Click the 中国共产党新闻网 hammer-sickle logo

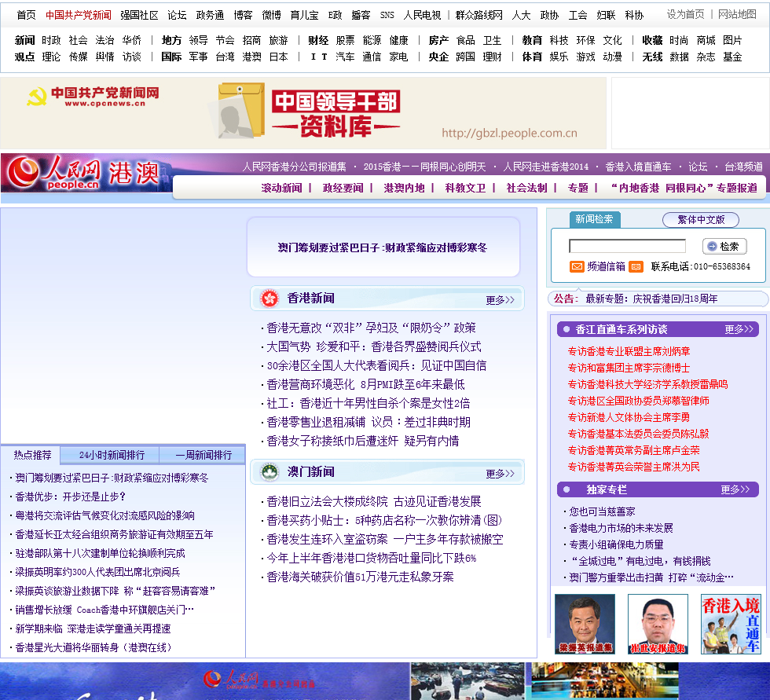(x=93, y=96)
